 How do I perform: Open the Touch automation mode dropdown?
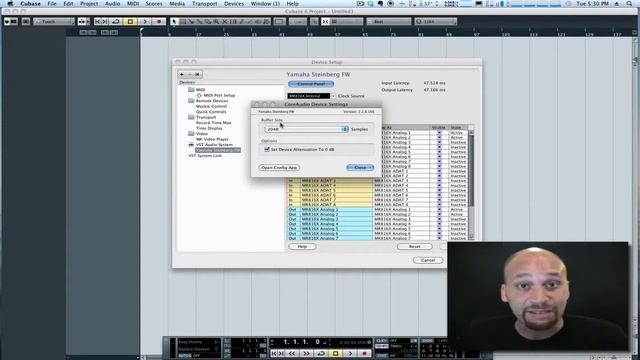click(54, 21)
